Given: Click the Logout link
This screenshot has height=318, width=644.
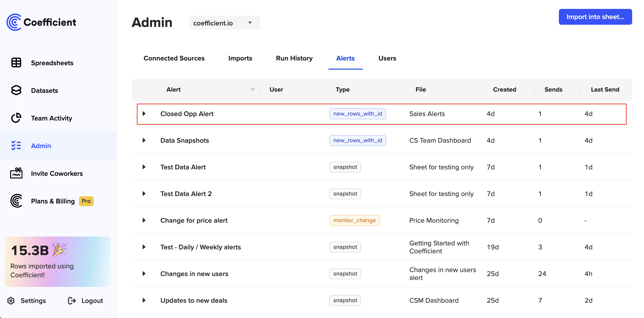Looking at the screenshot, I should click(x=92, y=300).
